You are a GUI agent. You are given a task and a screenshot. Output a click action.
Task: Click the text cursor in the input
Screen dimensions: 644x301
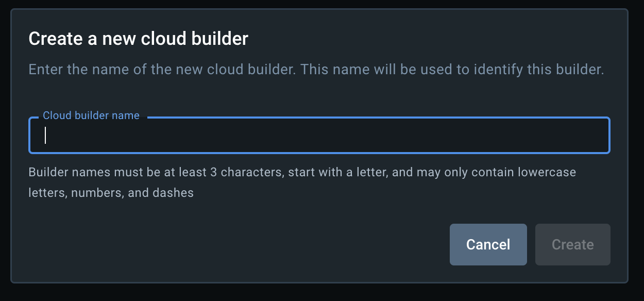(45, 136)
